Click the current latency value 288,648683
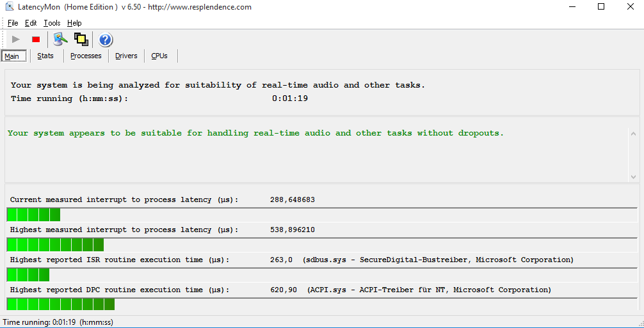The image size is (644, 328). [x=293, y=199]
